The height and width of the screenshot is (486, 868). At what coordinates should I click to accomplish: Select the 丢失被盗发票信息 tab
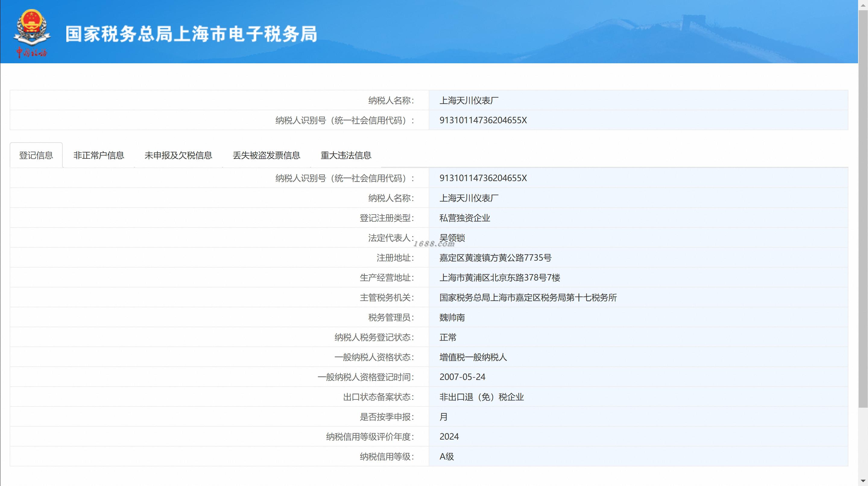pyautogui.click(x=266, y=155)
